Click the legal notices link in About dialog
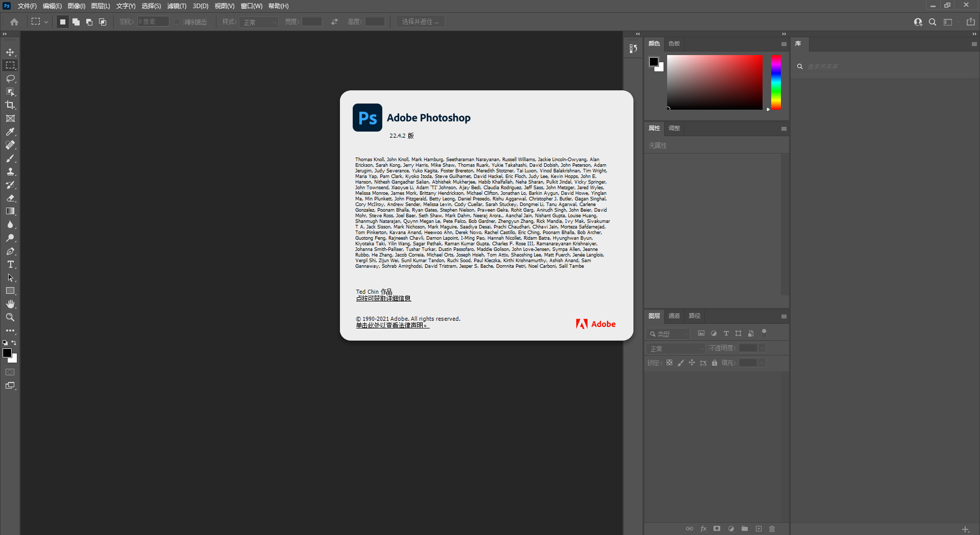This screenshot has width=980, height=535. pos(393,325)
